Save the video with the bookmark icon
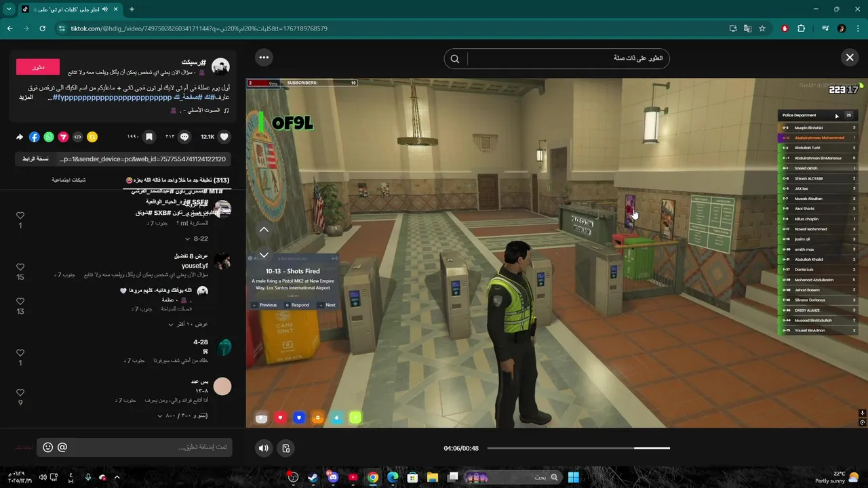Image resolution: width=868 pixels, height=488 pixels. pyautogui.click(x=149, y=137)
